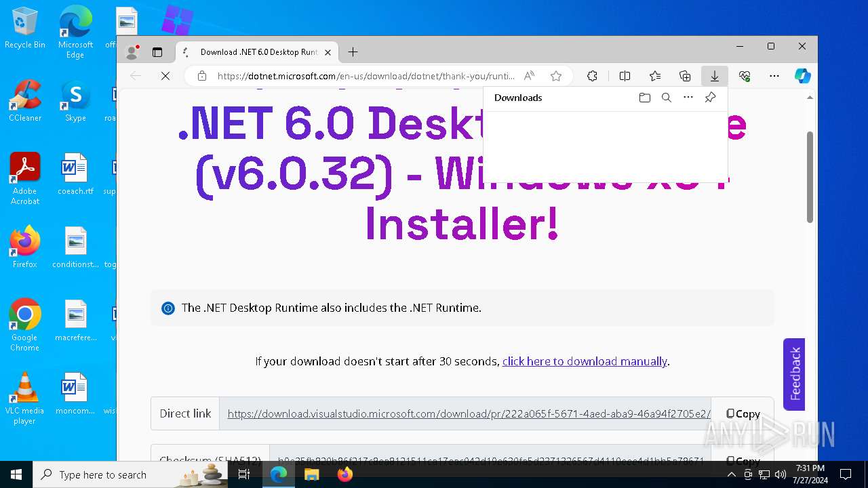The width and height of the screenshot is (868, 488).
Task: Click the address bar URL
Action: pyautogui.click(x=366, y=76)
